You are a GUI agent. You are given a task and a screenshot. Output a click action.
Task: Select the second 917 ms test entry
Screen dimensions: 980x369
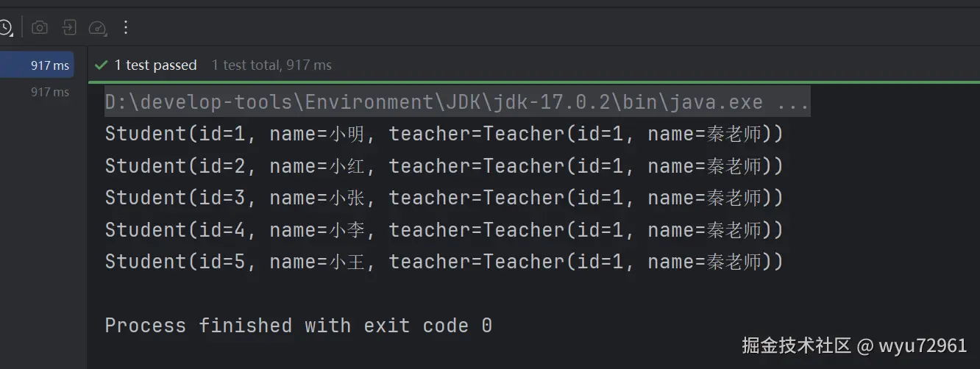coord(49,92)
